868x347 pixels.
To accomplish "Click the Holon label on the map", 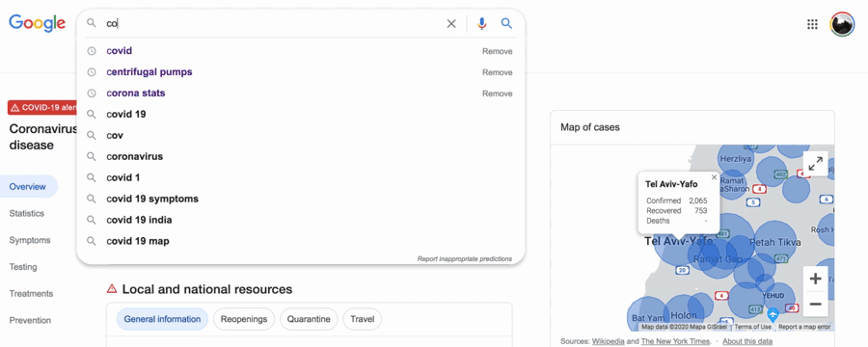I will 684,315.
